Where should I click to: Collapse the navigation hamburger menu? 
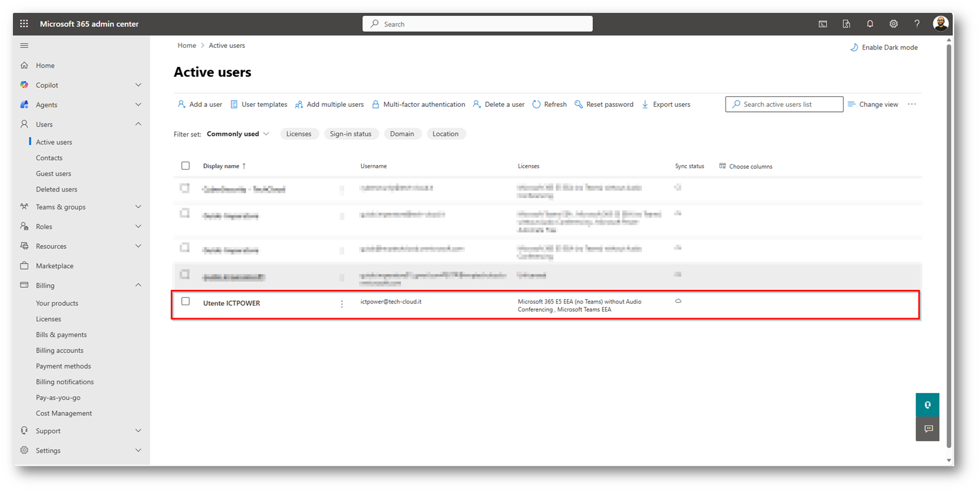pos(24,45)
